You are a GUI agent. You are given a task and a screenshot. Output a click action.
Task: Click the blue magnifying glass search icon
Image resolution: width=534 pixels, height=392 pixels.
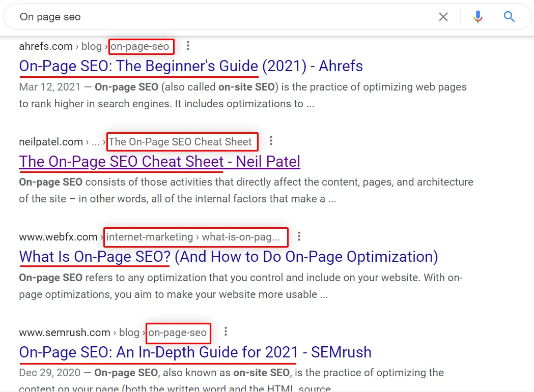(509, 16)
